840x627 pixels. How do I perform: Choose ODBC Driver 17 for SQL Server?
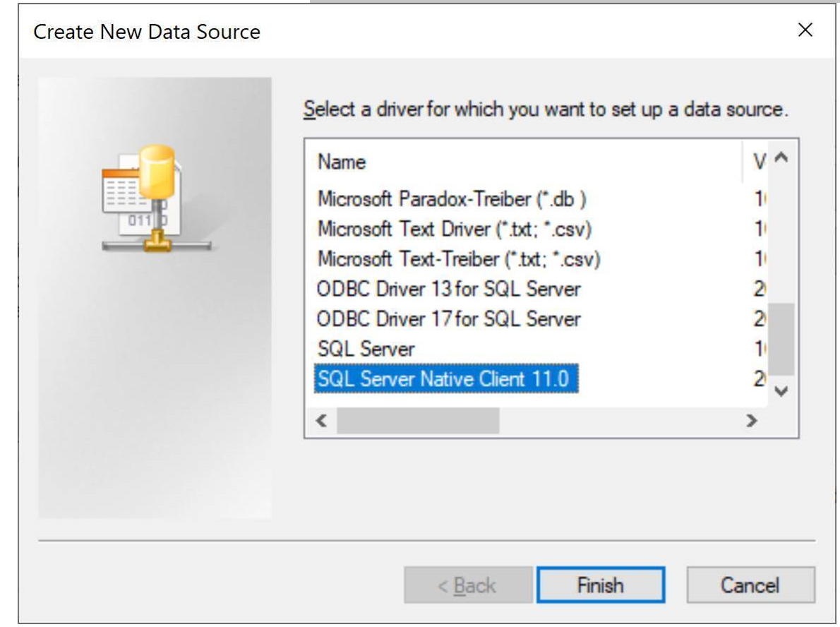click(x=448, y=319)
